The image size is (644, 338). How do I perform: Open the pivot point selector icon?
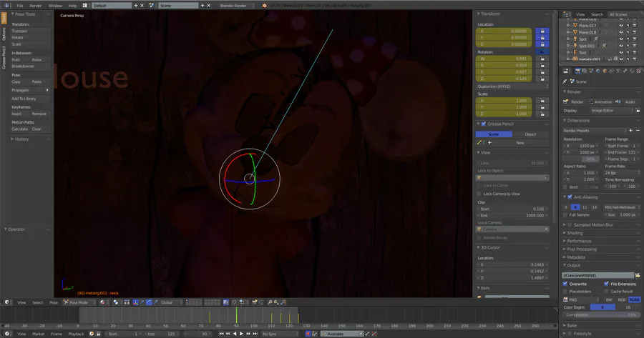click(x=116, y=302)
